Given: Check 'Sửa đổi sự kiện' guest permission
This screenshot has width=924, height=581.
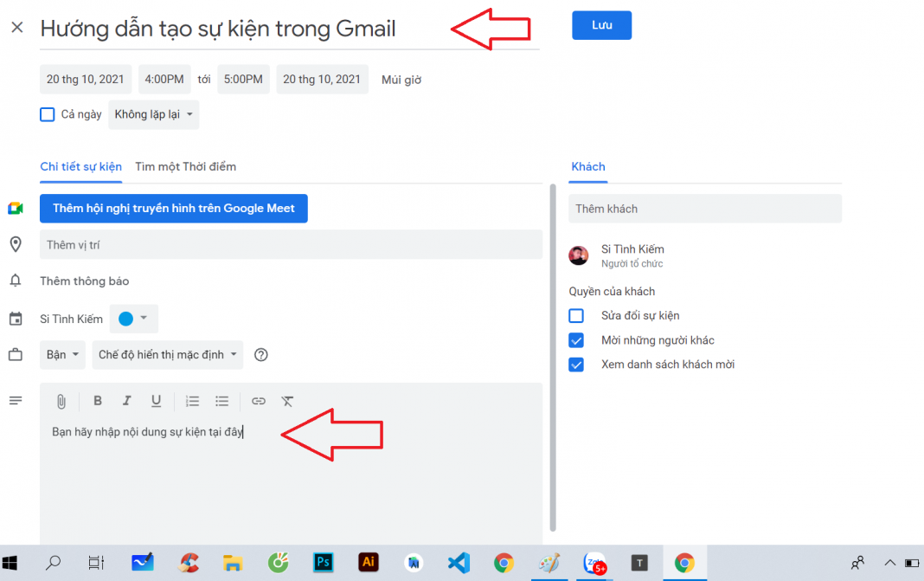Looking at the screenshot, I should tap(576, 315).
